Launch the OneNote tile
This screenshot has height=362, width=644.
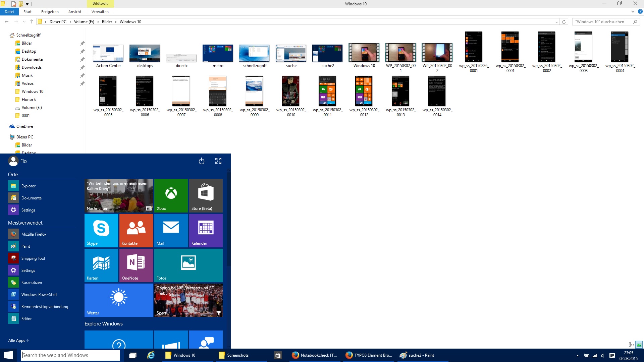click(x=136, y=265)
